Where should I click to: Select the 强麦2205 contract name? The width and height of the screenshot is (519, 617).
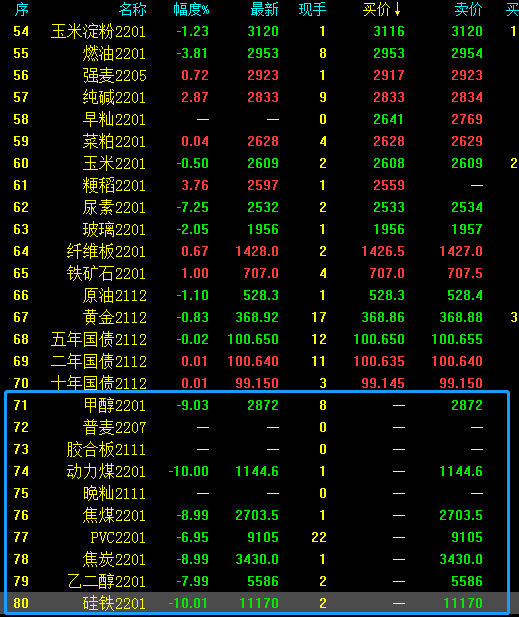pos(114,76)
